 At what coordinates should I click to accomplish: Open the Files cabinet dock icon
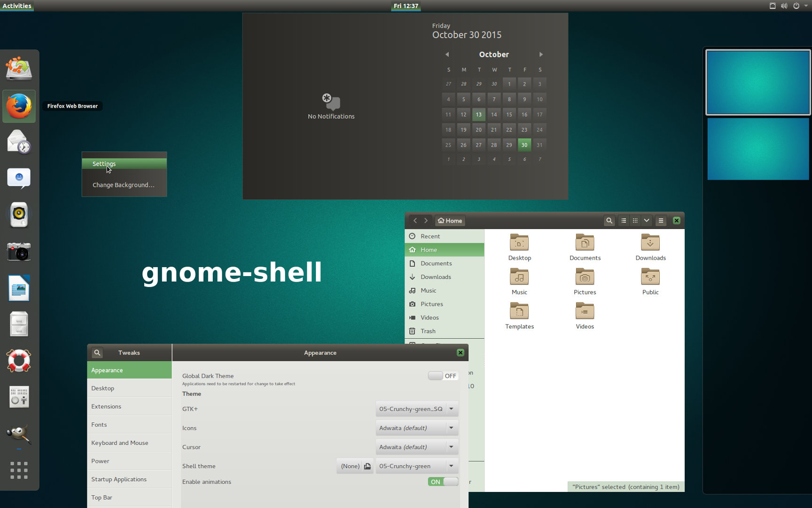pyautogui.click(x=19, y=324)
